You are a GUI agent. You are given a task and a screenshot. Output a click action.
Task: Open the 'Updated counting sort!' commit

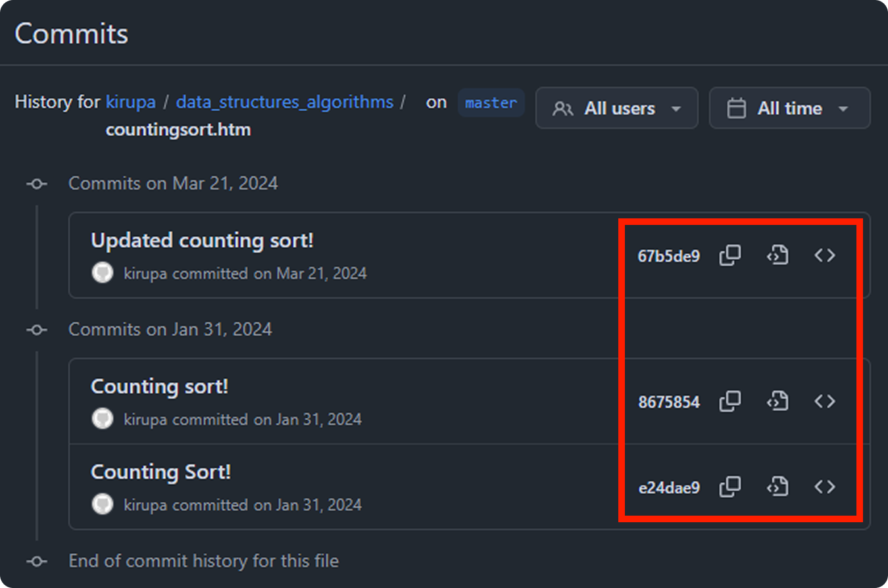tap(202, 241)
